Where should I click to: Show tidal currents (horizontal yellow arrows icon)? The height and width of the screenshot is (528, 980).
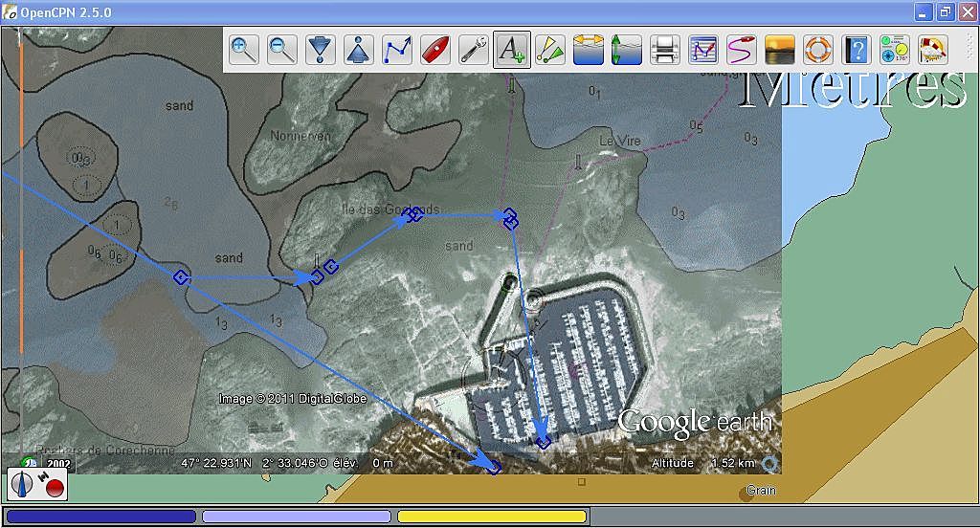pos(589,50)
